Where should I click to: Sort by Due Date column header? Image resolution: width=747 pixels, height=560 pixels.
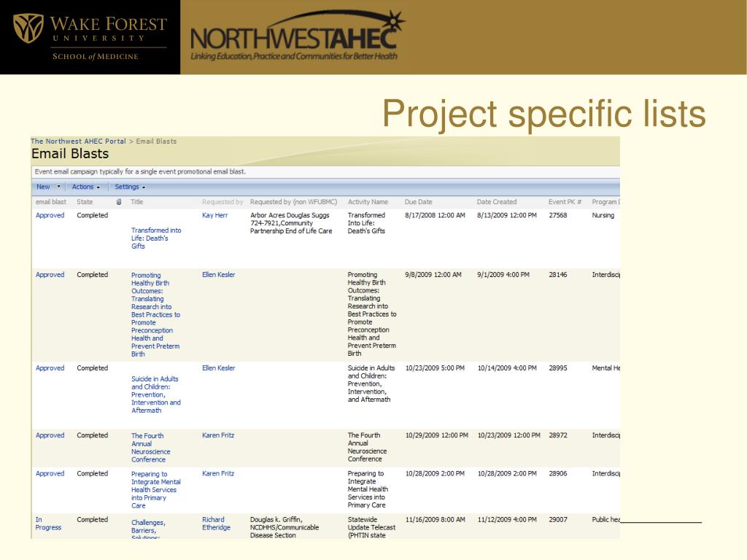(418, 202)
